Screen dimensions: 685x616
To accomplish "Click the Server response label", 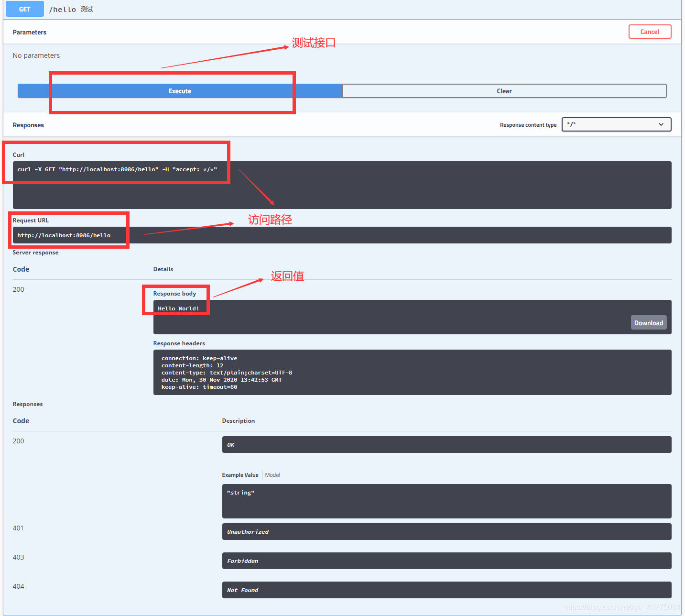I will [x=36, y=253].
